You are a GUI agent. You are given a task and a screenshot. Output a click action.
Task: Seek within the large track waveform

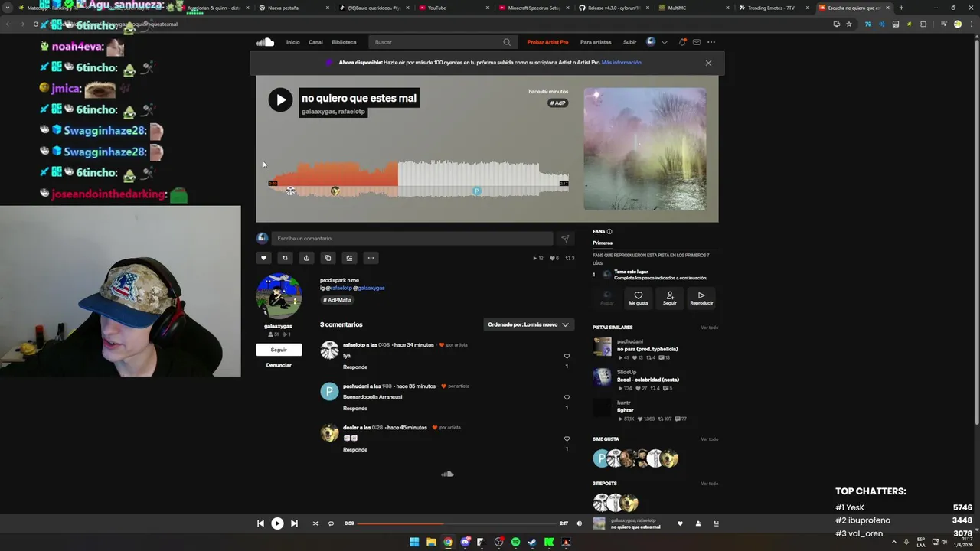coord(418,179)
